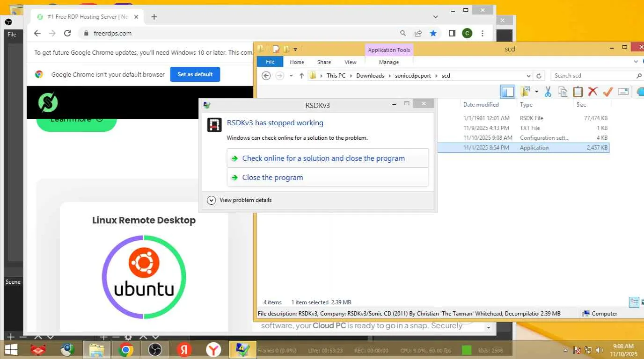Screen dimensions: 644x359
Task: Open the Customize Quick Access Toolbar dropdown
Action: [x=295, y=49]
